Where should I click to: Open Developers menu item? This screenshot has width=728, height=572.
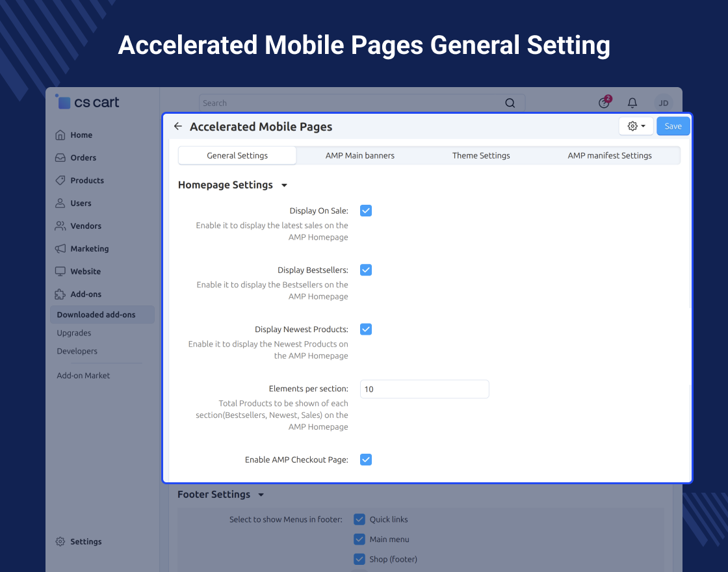point(77,351)
